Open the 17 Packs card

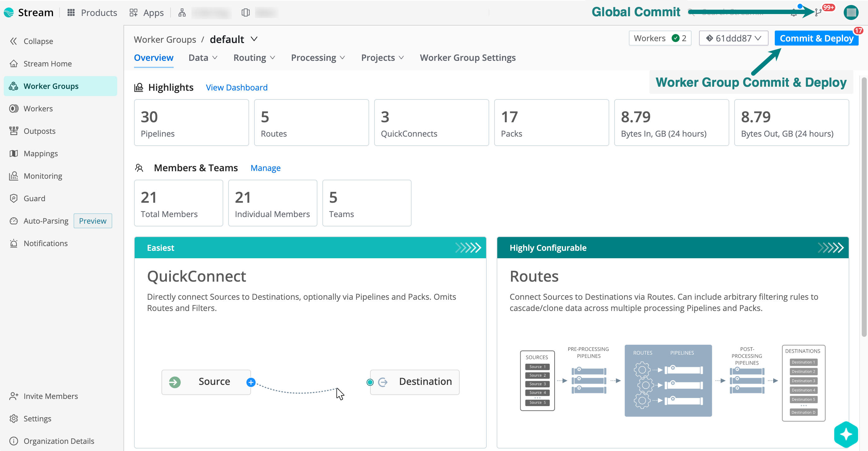tap(551, 122)
